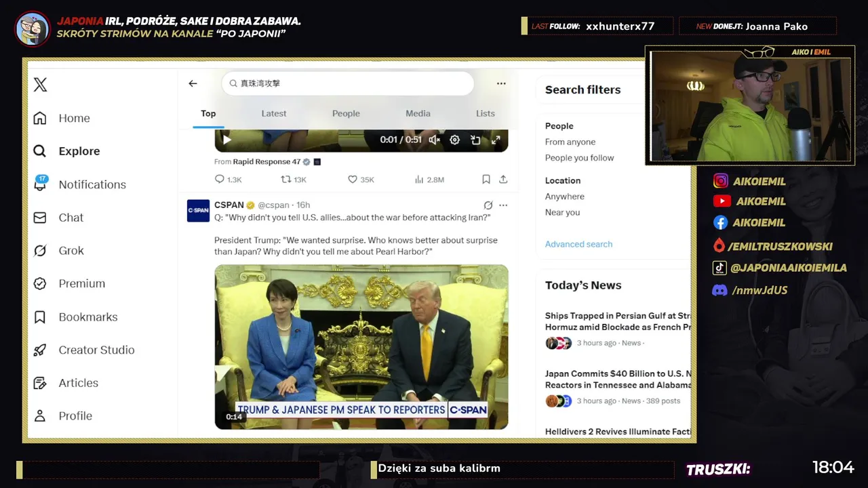Select Near you location filter
The height and width of the screenshot is (488, 868).
click(x=562, y=212)
